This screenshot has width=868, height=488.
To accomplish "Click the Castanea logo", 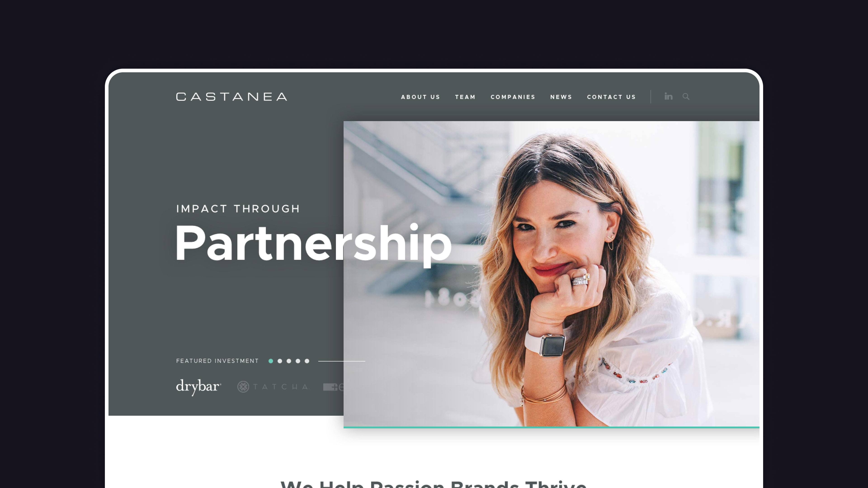I will coord(232,97).
